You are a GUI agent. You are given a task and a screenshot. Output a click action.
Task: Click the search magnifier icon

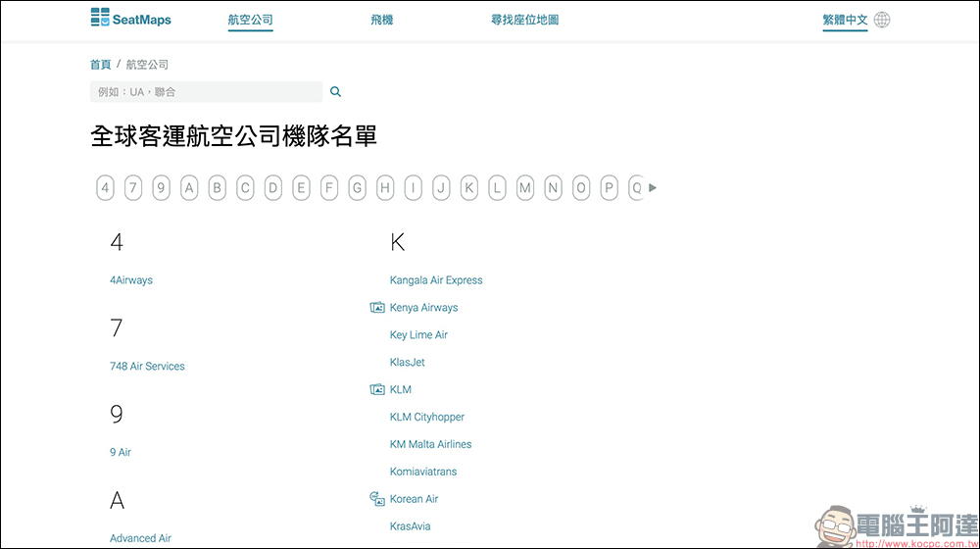tap(335, 92)
